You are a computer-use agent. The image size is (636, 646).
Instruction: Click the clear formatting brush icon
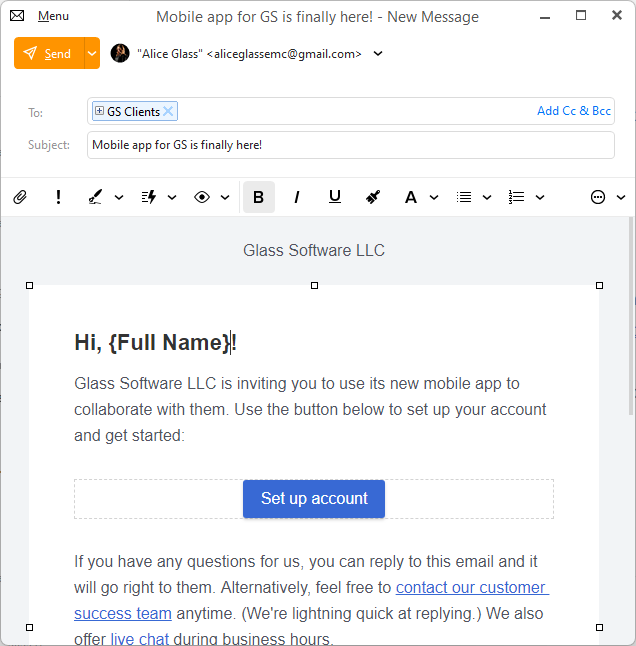tap(373, 197)
